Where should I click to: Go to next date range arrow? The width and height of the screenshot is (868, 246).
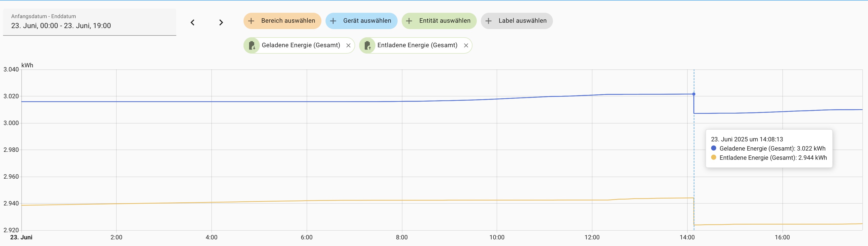click(221, 23)
